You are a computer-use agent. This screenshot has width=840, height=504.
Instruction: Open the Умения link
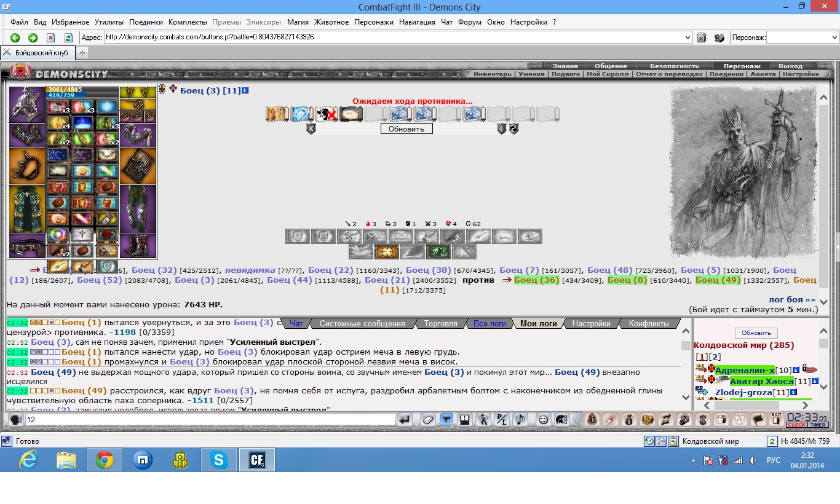(x=531, y=74)
